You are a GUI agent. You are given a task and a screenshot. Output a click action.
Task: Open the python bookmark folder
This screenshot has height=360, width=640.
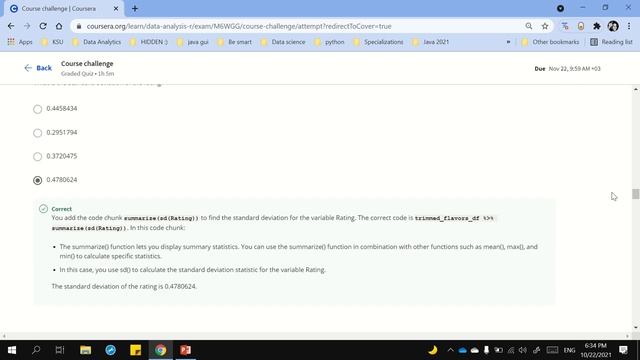pos(329,42)
